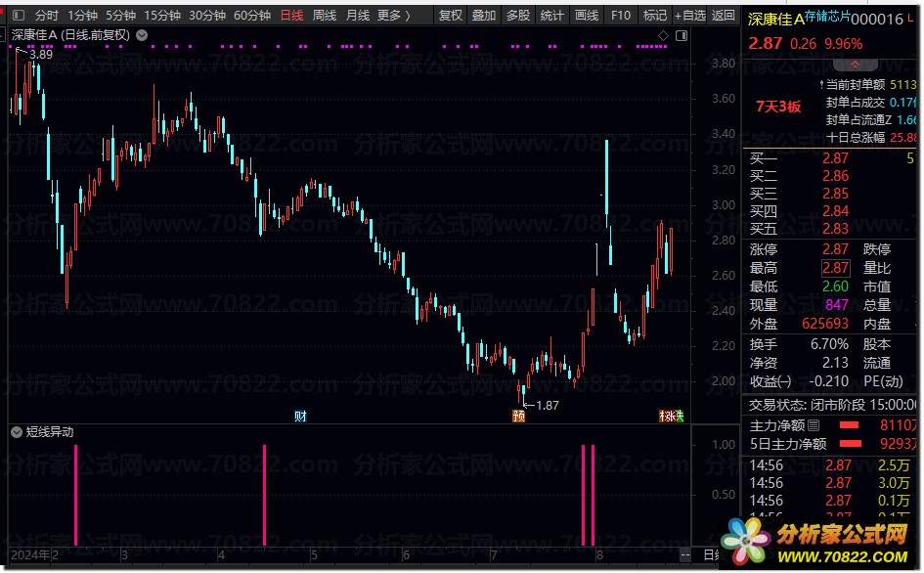Click the 主力净额 red bar
This screenshot has height=573, width=924.
[x=849, y=425]
